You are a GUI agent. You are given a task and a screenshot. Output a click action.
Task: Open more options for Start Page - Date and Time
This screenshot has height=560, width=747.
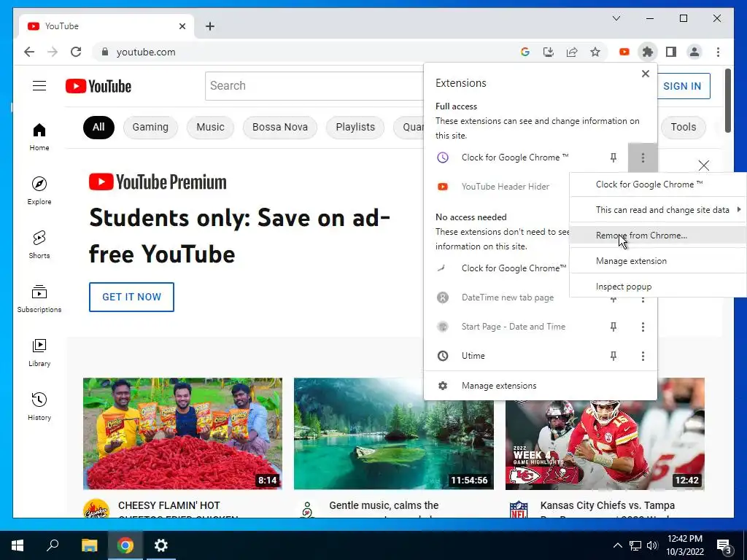click(643, 327)
